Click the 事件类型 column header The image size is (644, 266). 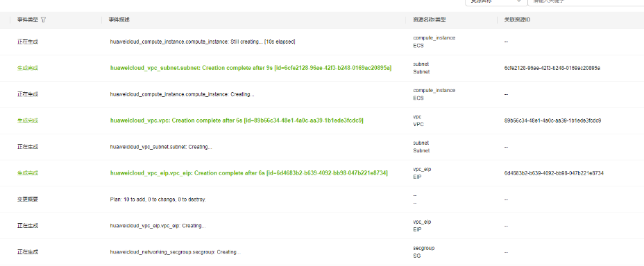pyautogui.click(x=28, y=19)
